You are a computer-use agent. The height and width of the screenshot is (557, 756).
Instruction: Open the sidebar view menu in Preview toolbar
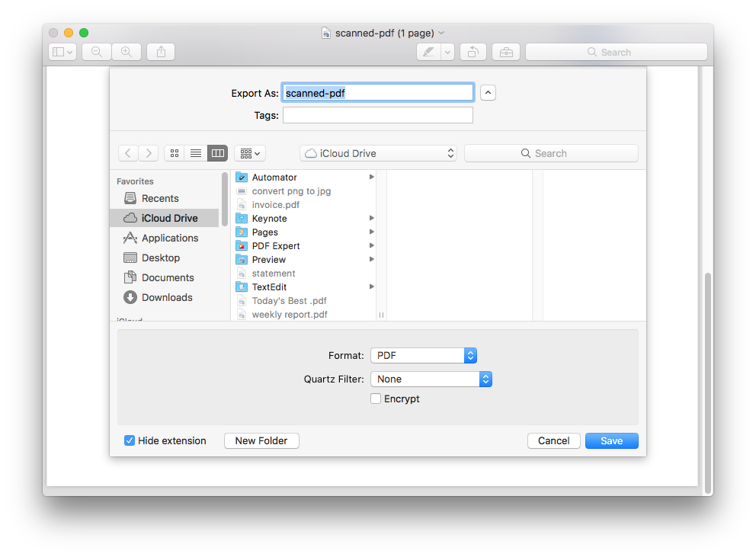click(62, 52)
